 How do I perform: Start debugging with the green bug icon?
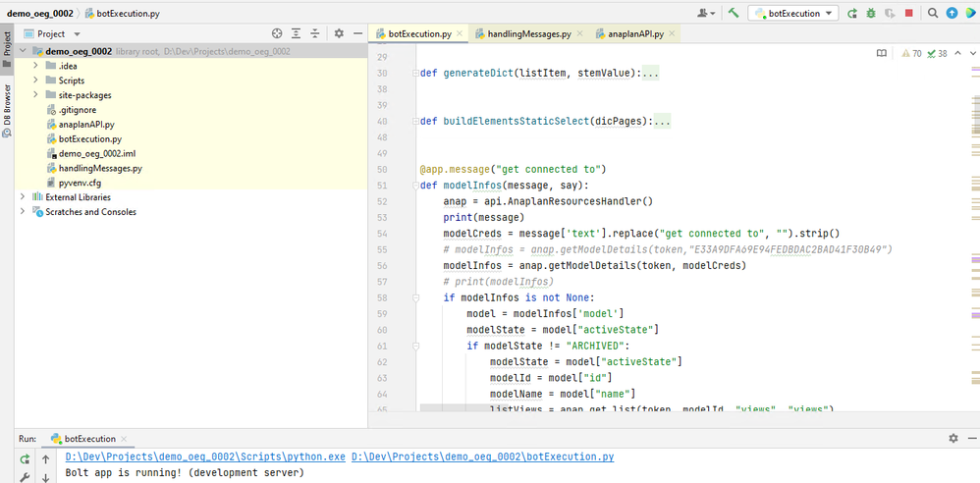(871, 13)
